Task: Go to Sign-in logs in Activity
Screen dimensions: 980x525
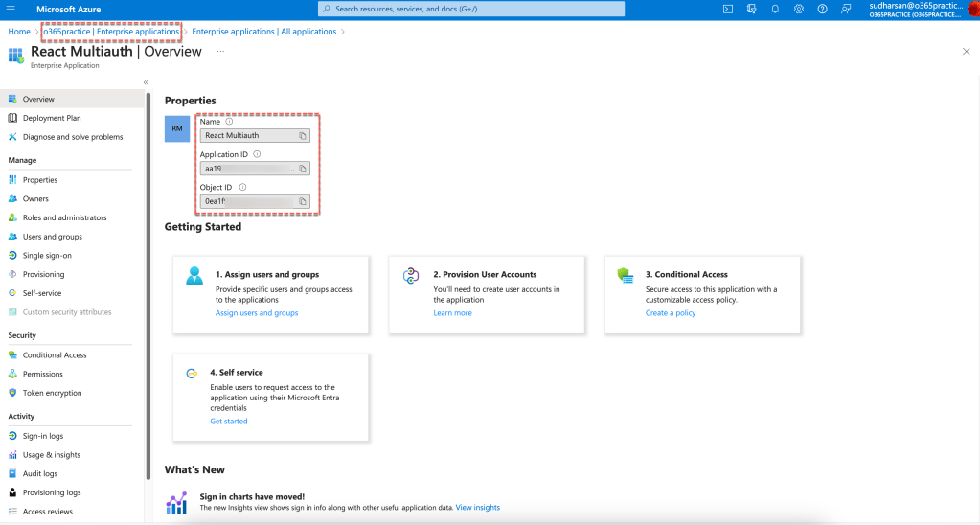Action: point(43,436)
